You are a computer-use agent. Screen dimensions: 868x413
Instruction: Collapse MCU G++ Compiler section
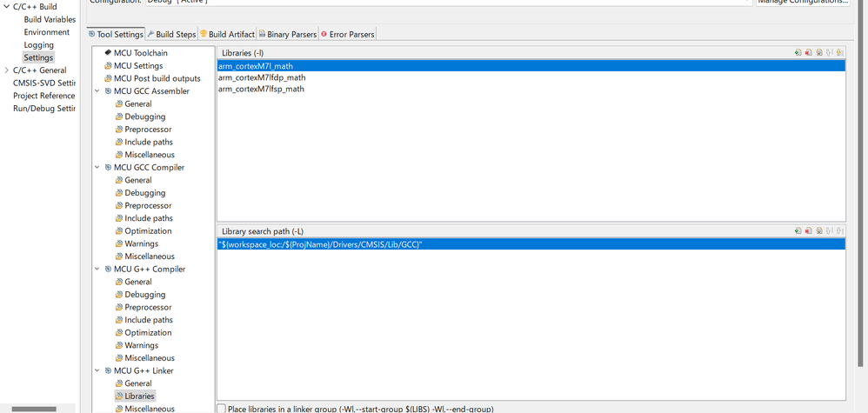tap(97, 269)
